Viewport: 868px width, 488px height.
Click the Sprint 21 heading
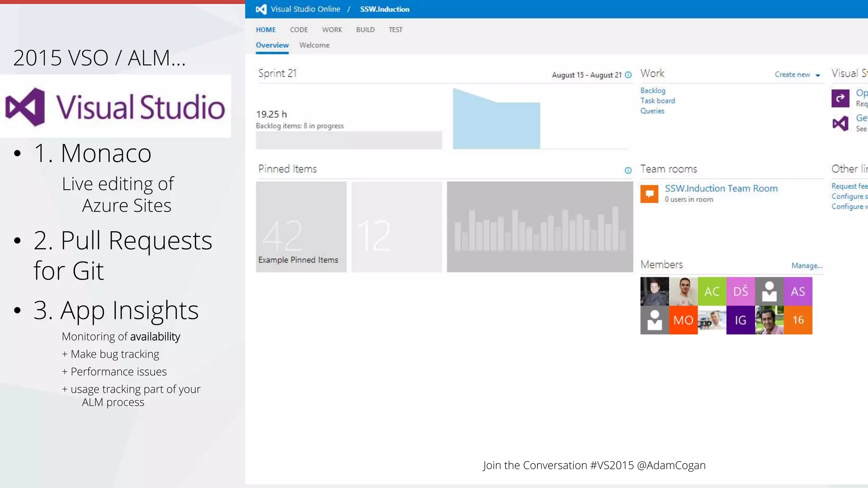click(x=278, y=73)
